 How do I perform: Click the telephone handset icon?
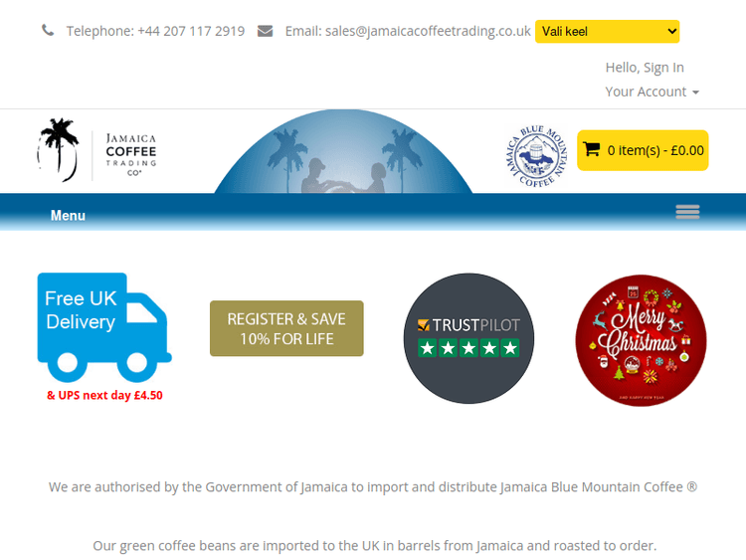coord(48,31)
